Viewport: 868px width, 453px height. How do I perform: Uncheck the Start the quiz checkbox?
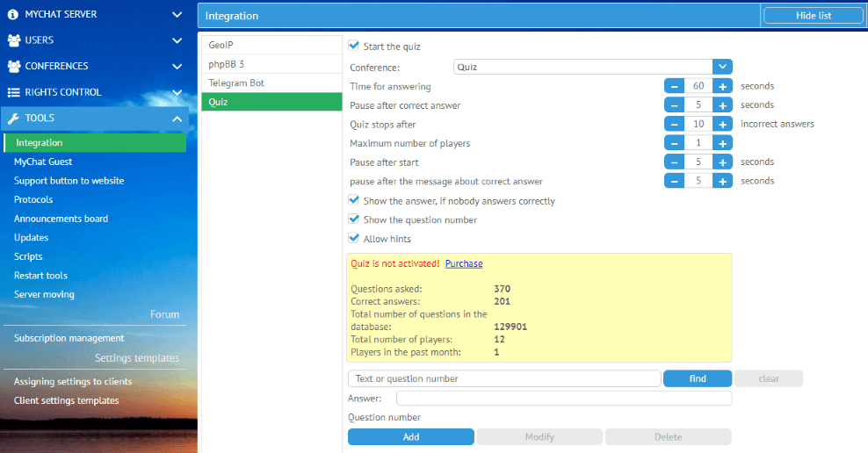(x=354, y=46)
